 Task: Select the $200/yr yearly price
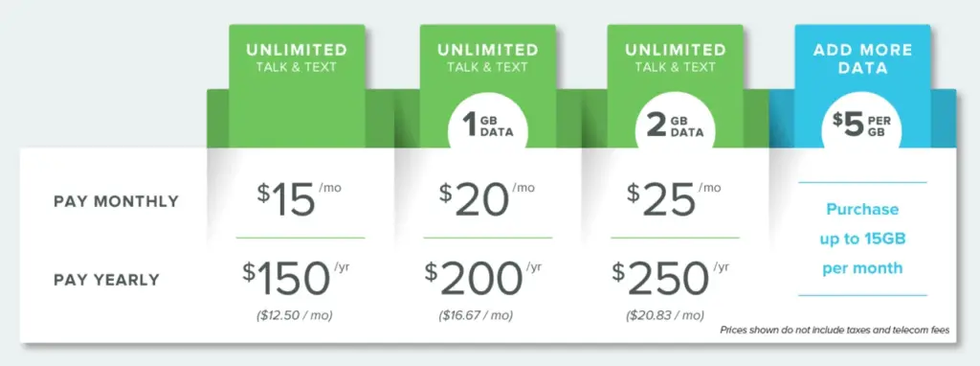point(483,278)
